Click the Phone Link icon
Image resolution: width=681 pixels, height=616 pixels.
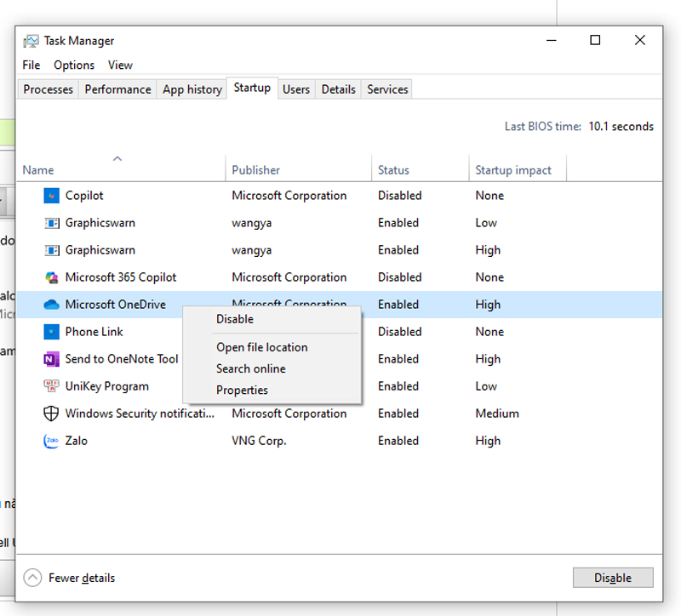click(x=51, y=332)
